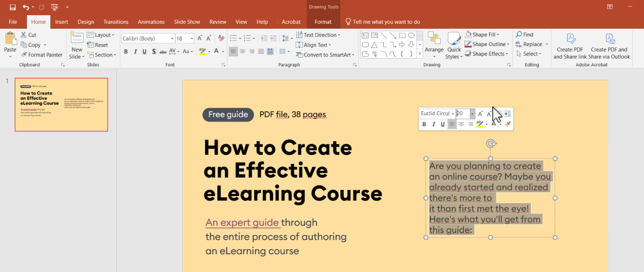Toggle Text Shadow in ribbon

coord(153,52)
